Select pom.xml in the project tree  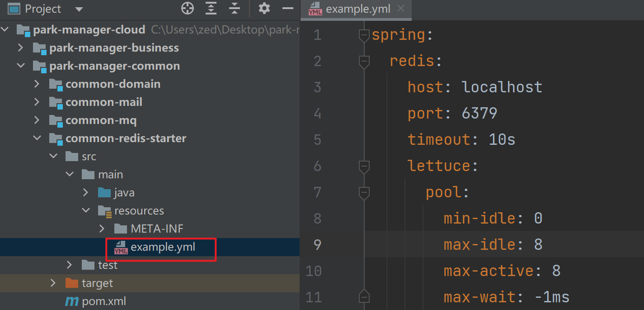[x=104, y=301]
